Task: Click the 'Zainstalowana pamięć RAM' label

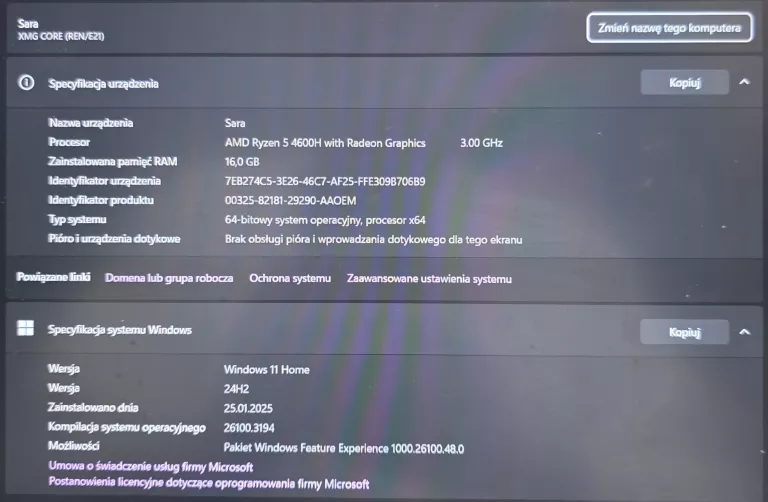Action: point(113,162)
